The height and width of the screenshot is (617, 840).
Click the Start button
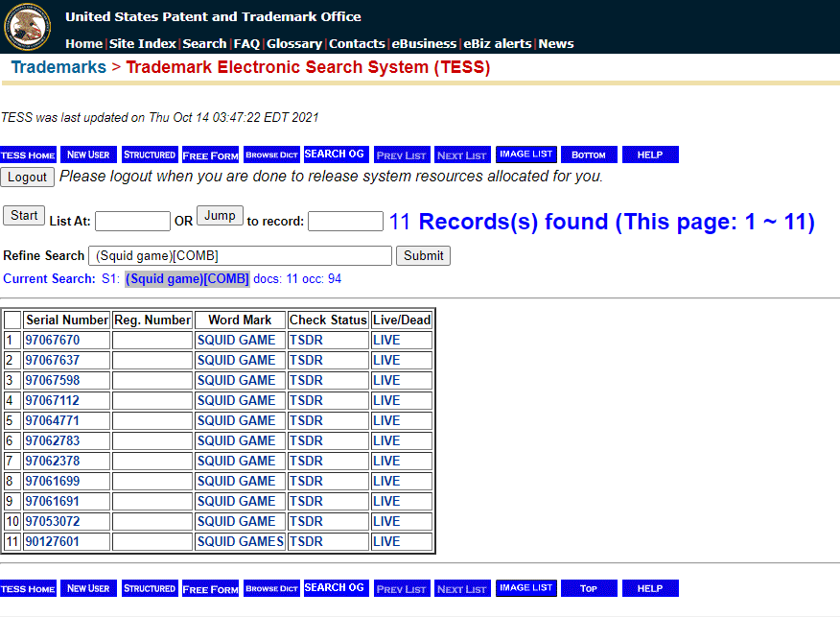click(24, 216)
